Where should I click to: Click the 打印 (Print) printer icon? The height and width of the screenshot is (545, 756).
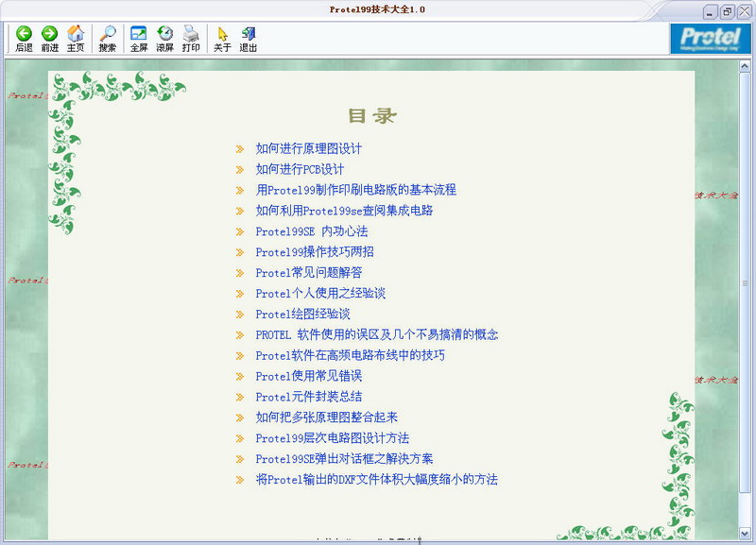(x=191, y=39)
